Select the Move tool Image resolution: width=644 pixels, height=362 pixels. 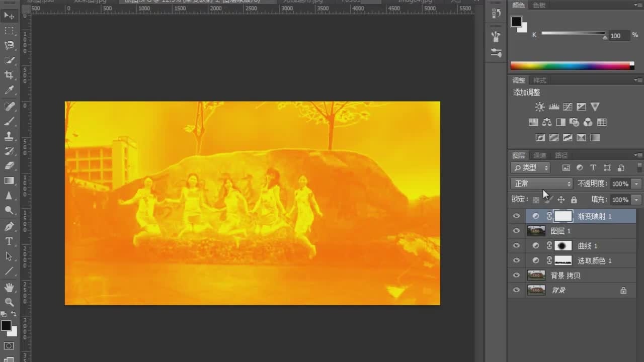click(x=9, y=16)
